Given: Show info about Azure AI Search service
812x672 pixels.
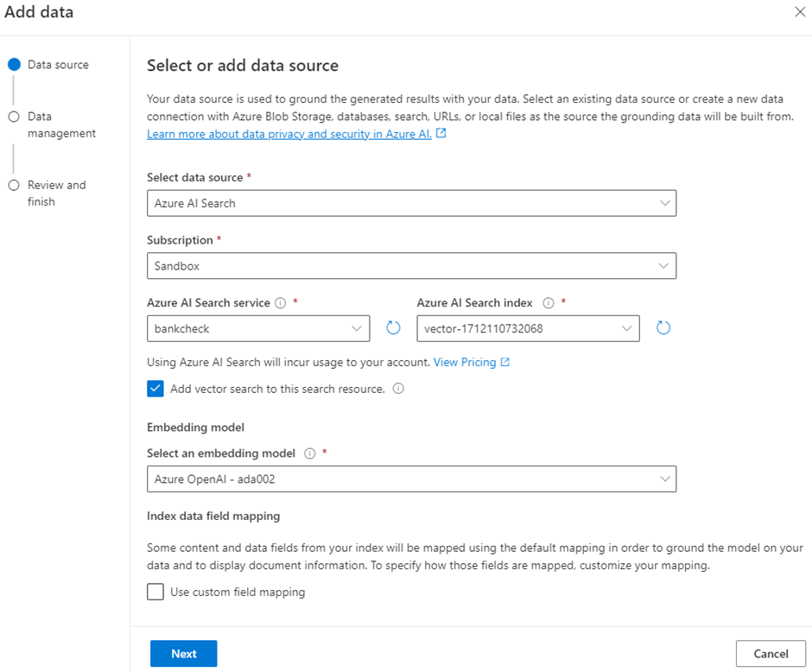Looking at the screenshot, I should coord(280,303).
